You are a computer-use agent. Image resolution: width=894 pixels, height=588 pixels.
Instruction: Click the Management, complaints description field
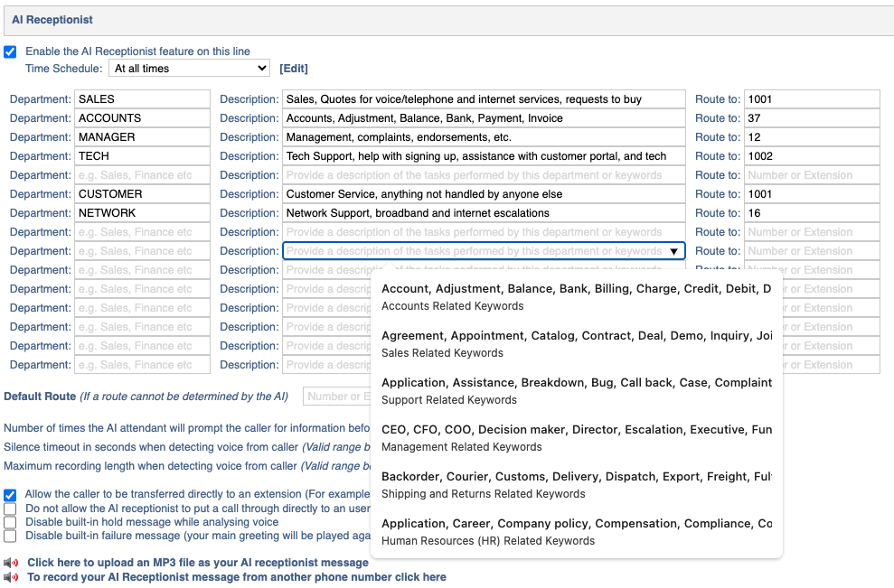(x=484, y=137)
